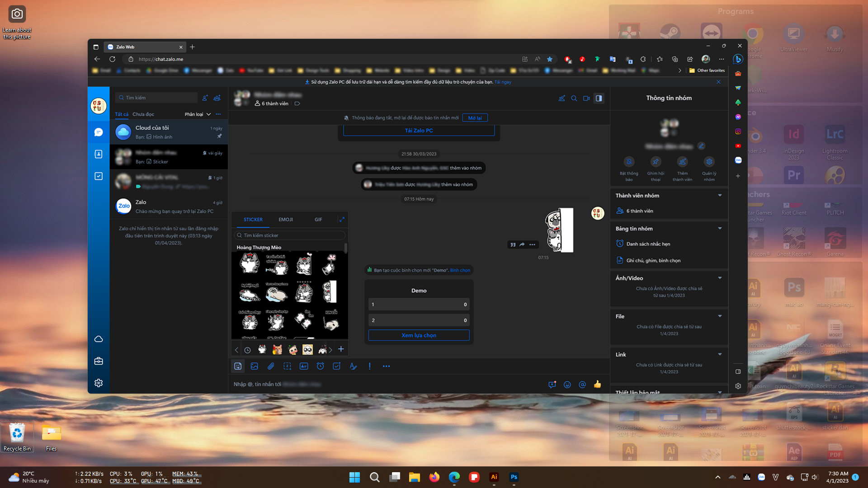Image resolution: width=868 pixels, height=488 pixels.
Task: Vote on option 1 progress bar in Demo poll
Action: point(419,304)
